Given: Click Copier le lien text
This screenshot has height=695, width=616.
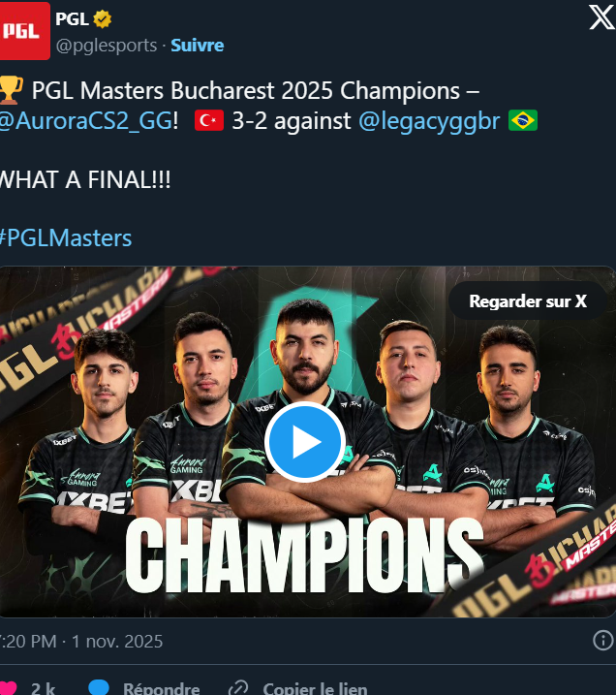Looking at the screenshot, I should [x=315, y=688].
